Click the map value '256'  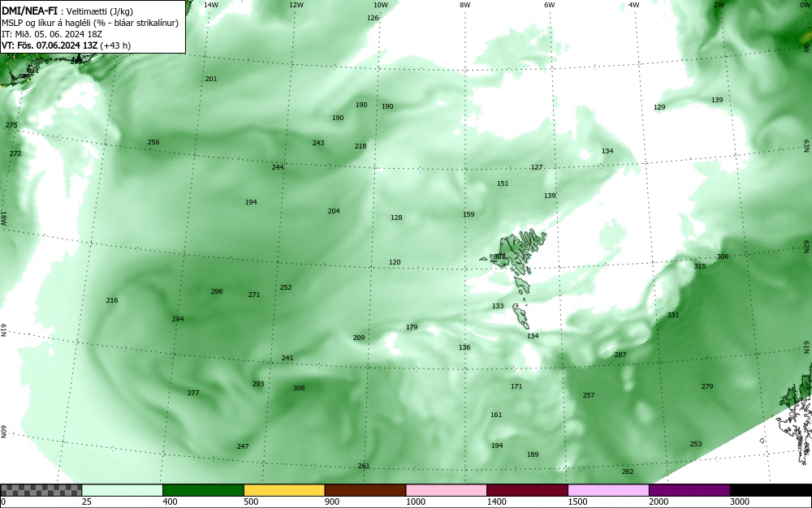coord(153,142)
